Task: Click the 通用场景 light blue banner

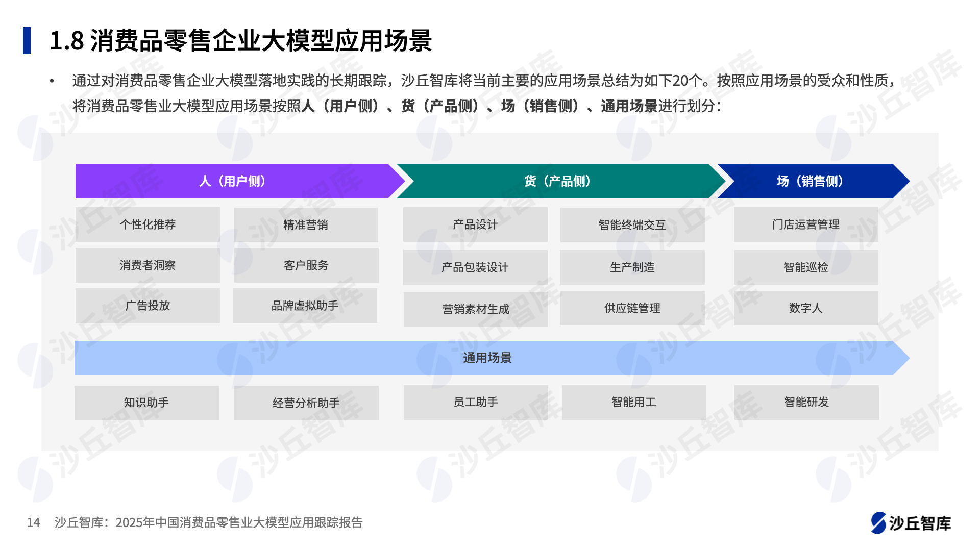Action: pyautogui.click(x=486, y=358)
